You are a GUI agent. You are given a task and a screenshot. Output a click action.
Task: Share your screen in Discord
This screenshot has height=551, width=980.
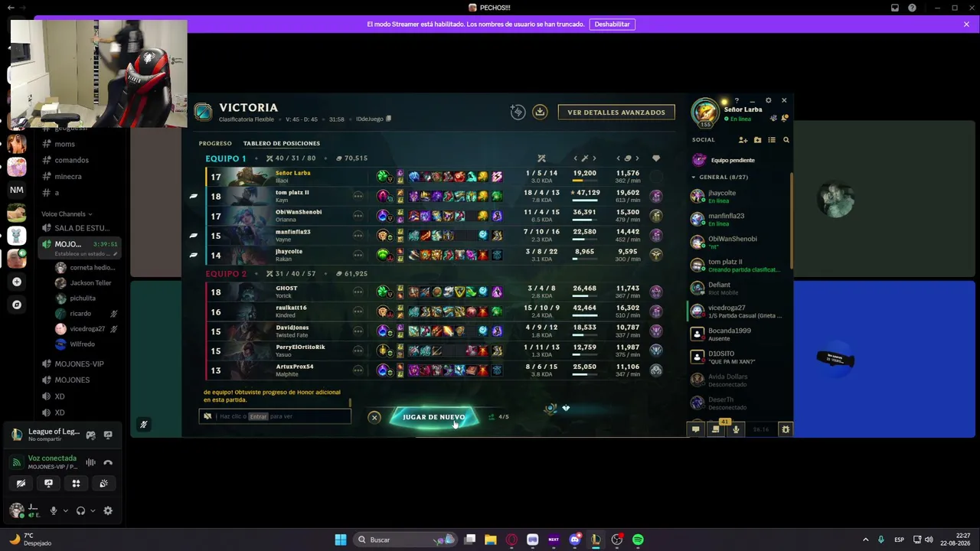(x=48, y=484)
